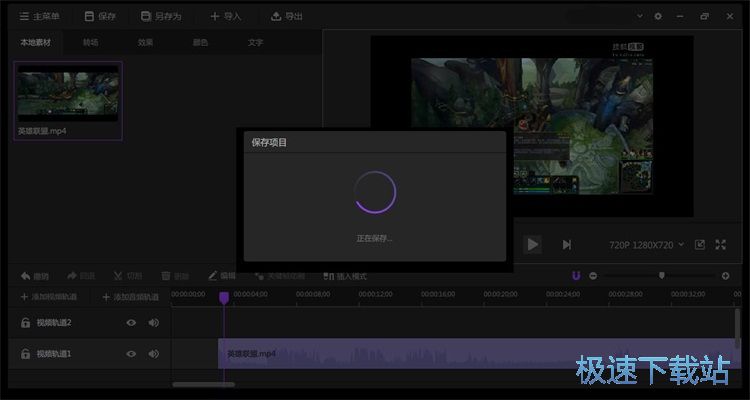Click the export (导出) button
750x400 pixels.
(287, 16)
